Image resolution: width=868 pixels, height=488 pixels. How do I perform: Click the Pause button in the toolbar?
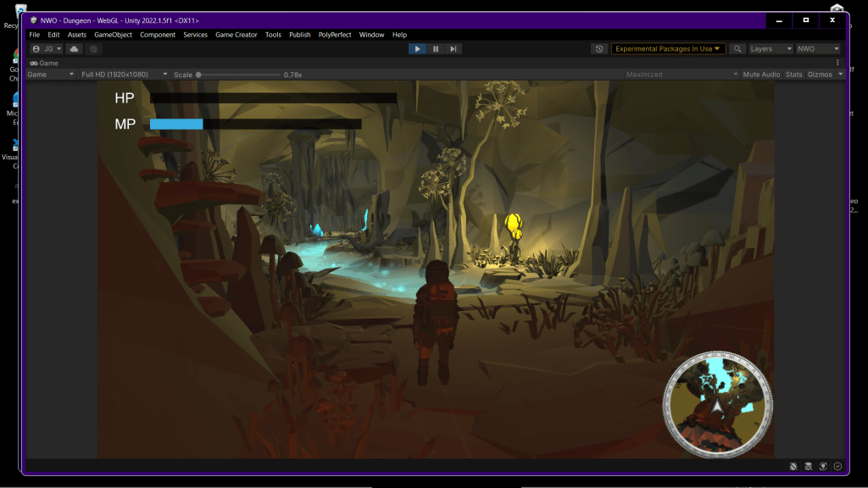click(436, 49)
